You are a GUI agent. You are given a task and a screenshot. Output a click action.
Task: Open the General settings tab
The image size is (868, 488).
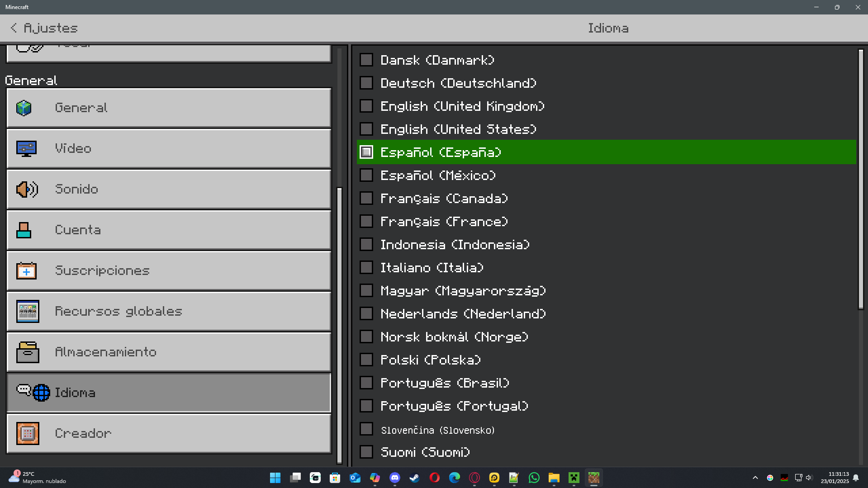pos(169,108)
